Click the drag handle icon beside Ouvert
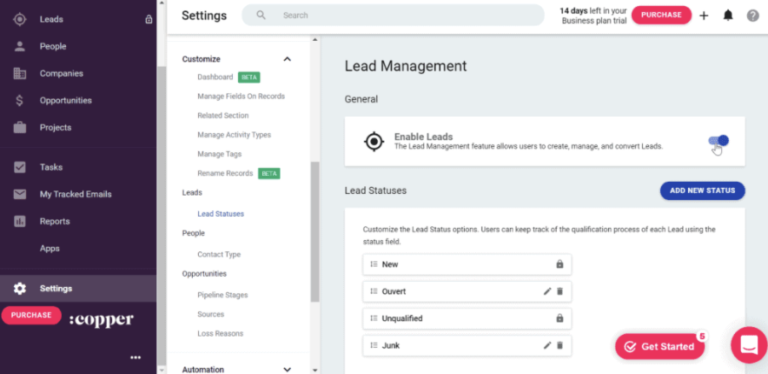Image resolution: width=768 pixels, height=374 pixels. click(374, 291)
